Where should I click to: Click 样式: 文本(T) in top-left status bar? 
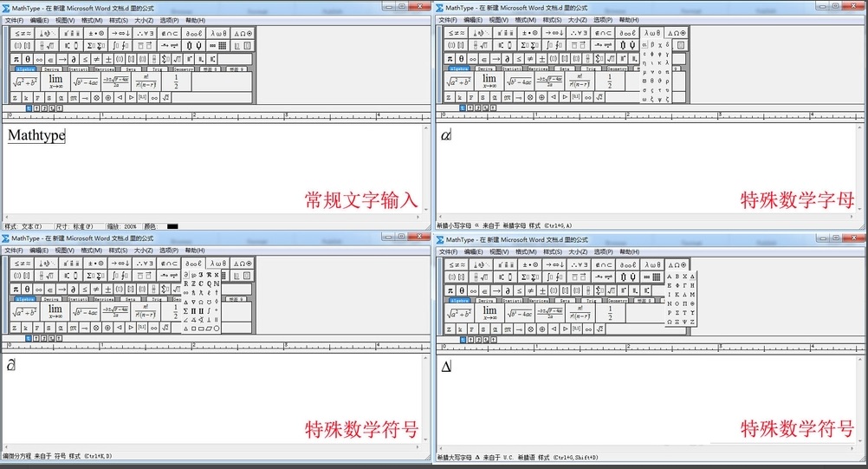23,226
